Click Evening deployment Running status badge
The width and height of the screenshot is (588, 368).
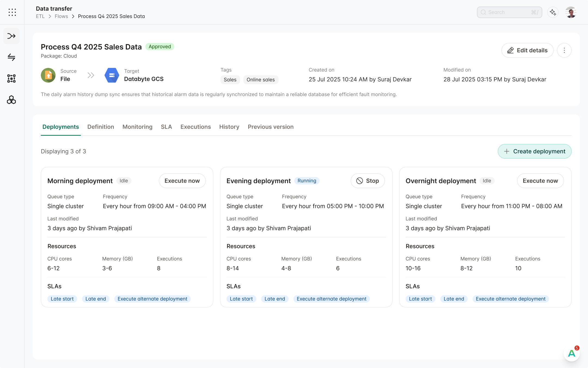pyautogui.click(x=307, y=181)
